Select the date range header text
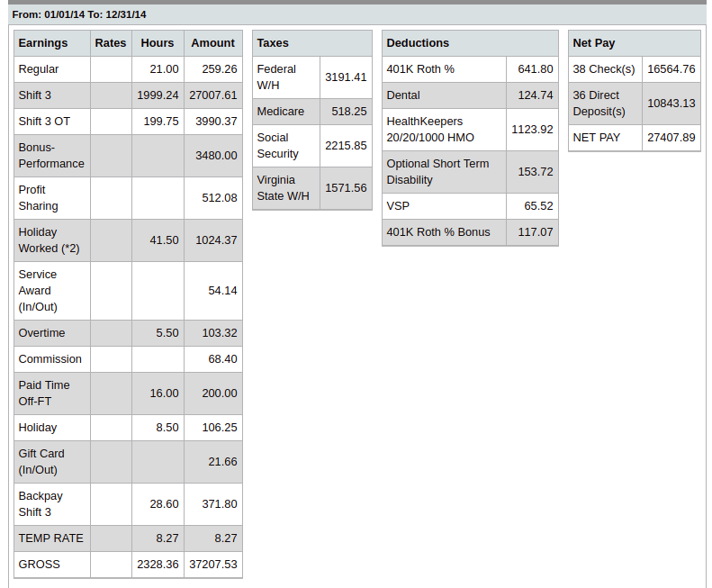This screenshot has height=588, width=712. [x=79, y=14]
